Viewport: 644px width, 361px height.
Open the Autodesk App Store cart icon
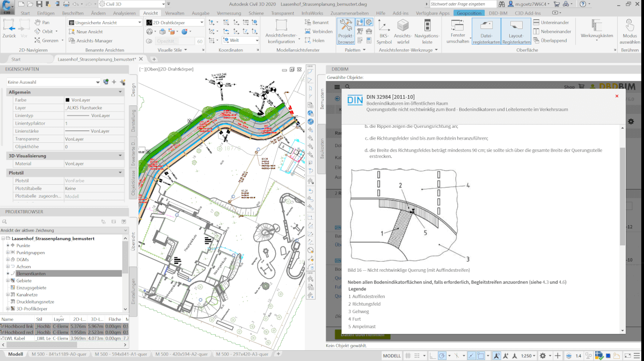click(557, 4)
